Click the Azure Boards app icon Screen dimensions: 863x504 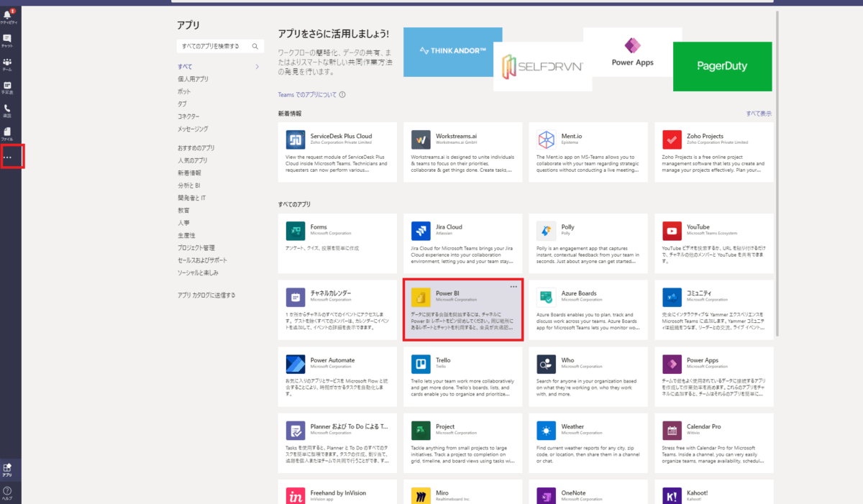coord(546,298)
